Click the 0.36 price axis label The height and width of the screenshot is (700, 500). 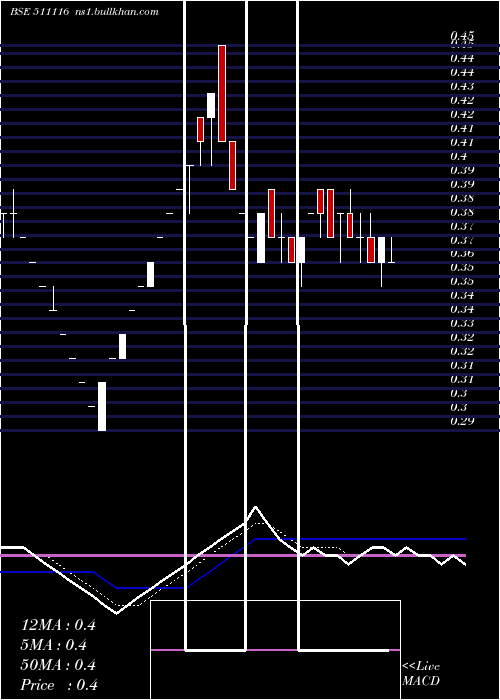(462, 254)
